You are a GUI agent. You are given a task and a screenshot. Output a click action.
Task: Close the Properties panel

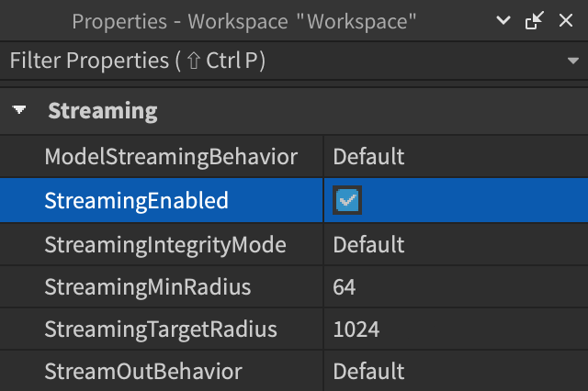pos(566,21)
